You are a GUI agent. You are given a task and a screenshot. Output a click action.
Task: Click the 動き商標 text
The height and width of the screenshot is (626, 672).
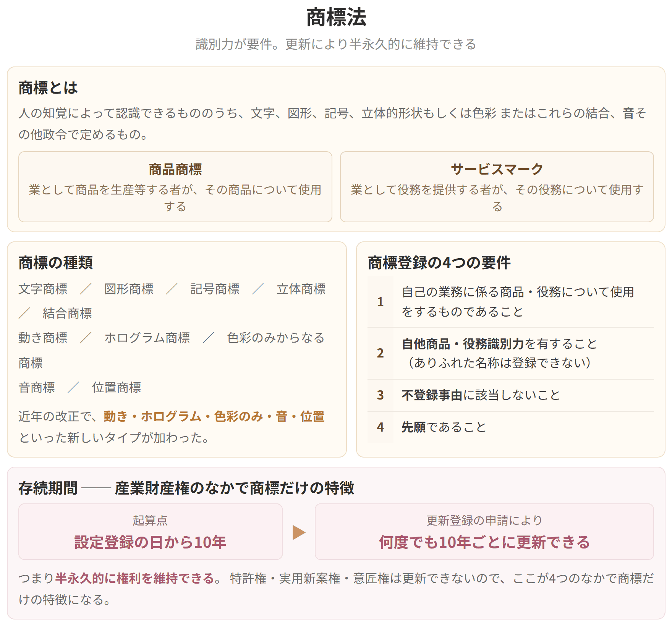point(43,338)
